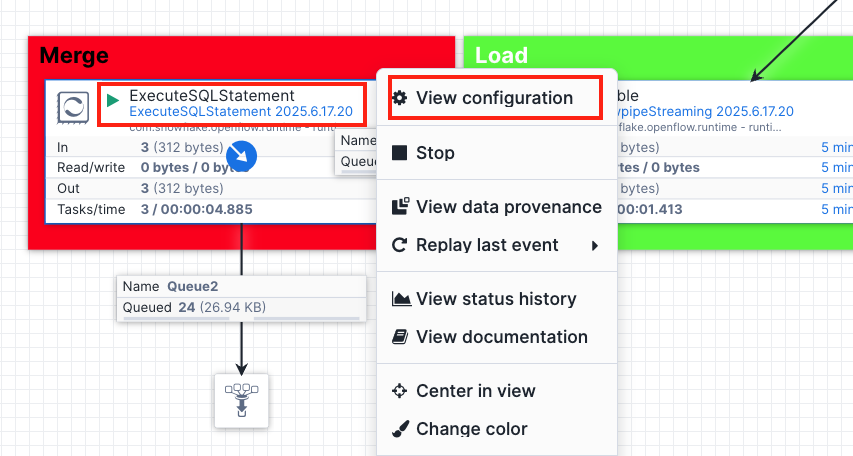
Task: Select the ExecuteSQLStatement processor name
Action: [x=212, y=96]
